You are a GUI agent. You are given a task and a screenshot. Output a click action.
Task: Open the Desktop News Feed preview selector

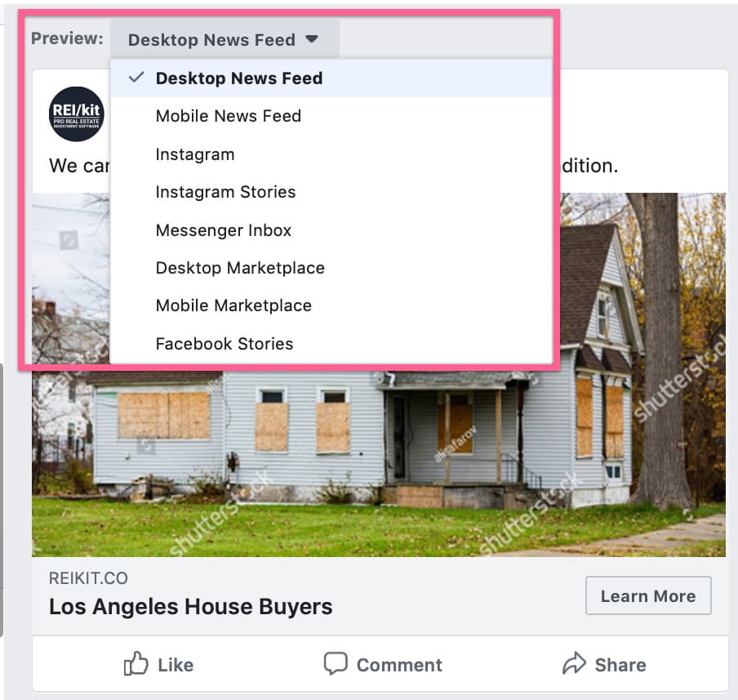point(225,39)
